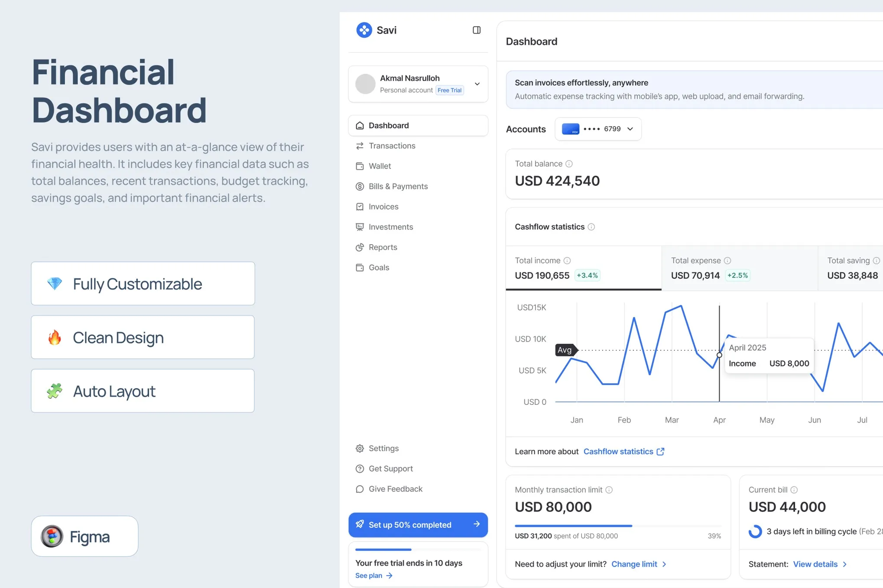Image resolution: width=883 pixels, height=588 pixels.
Task: Open the Accounts card 6799 dropdown
Action: tap(598, 129)
